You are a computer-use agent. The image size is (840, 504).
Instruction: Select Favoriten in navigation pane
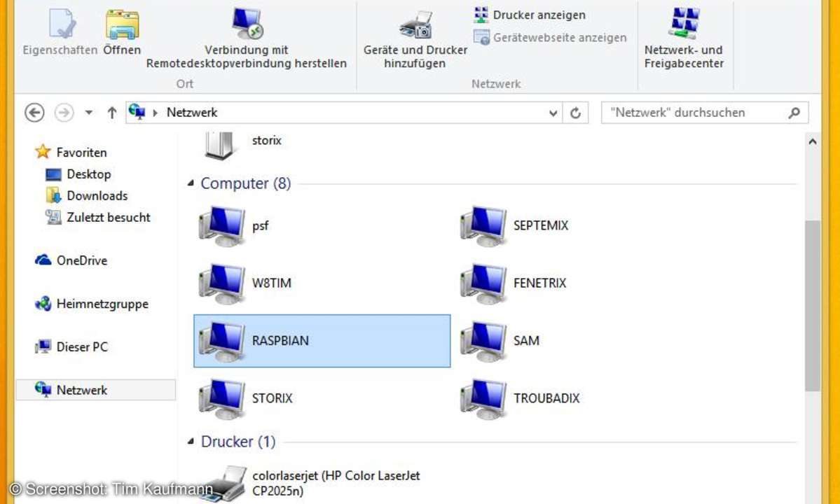(71, 152)
